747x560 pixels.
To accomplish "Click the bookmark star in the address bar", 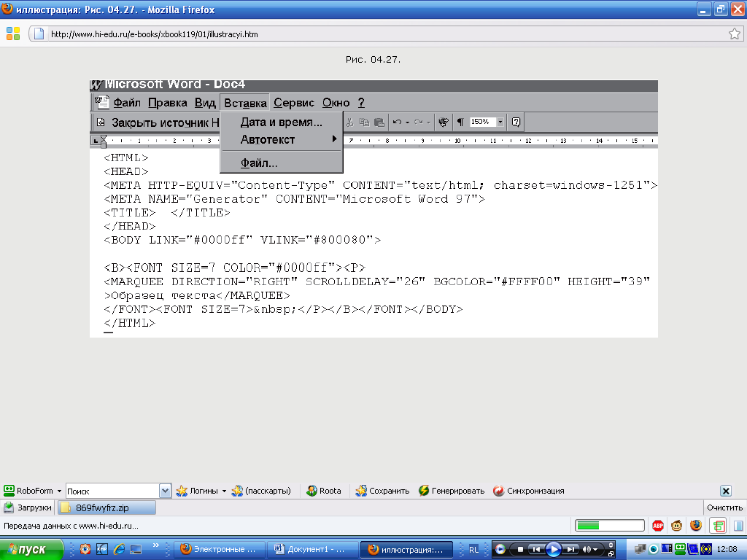I will (734, 34).
